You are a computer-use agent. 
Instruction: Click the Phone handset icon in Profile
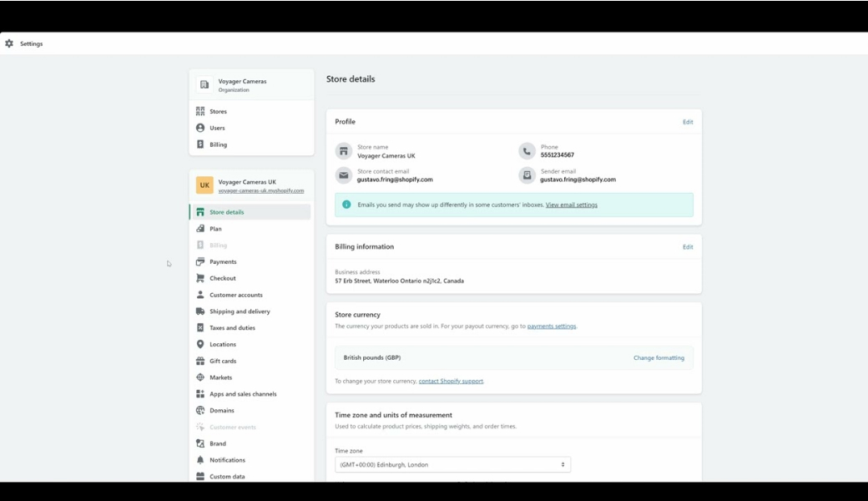click(x=527, y=151)
